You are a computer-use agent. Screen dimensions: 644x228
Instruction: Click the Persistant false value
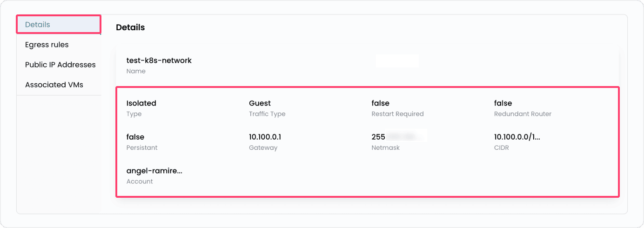click(x=135, y=137)
